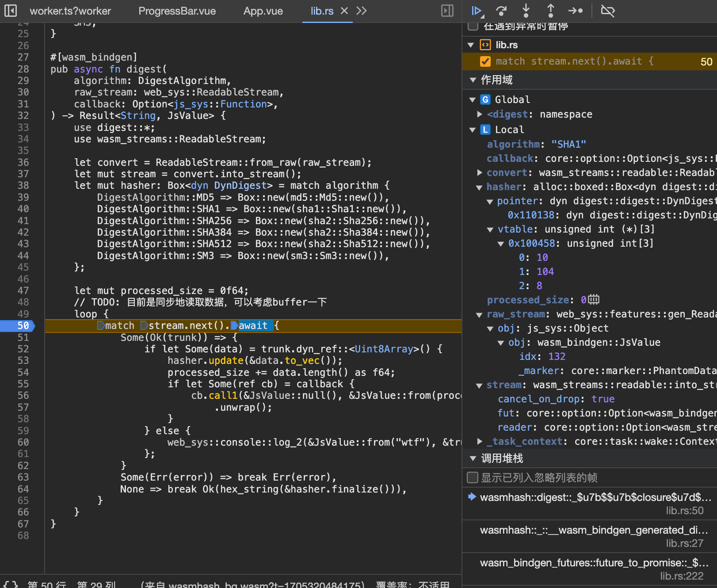Toggle pause on exceptions checkbox
The image size is (717, 588).
point(473,26)
